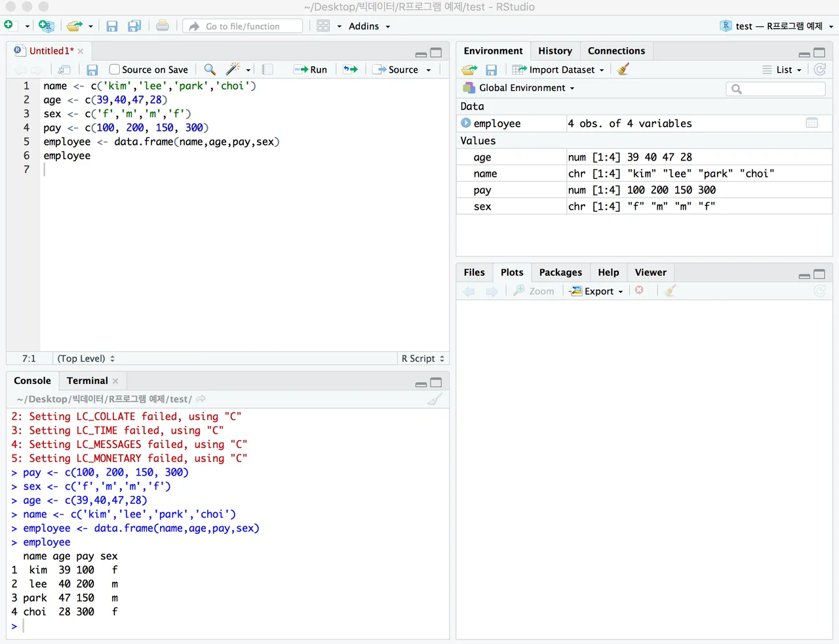
Task: Open the Environment tab
Action: pos(493,50)
